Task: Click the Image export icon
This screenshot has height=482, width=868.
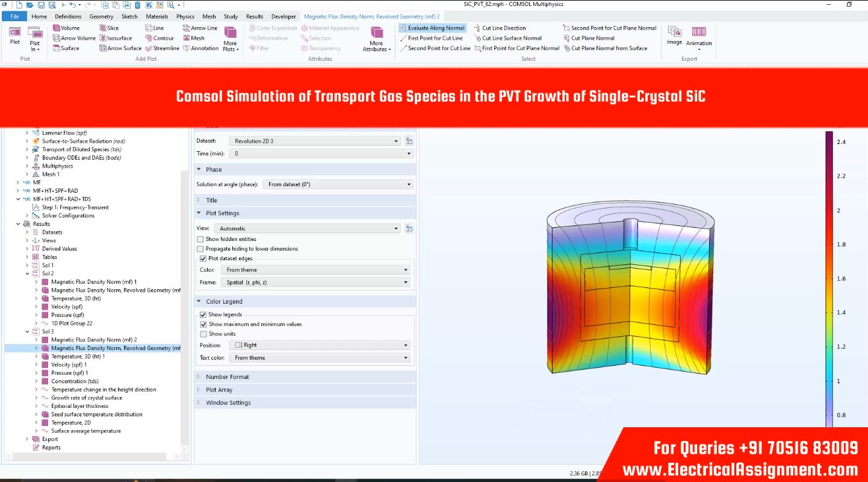Action: 674,36
